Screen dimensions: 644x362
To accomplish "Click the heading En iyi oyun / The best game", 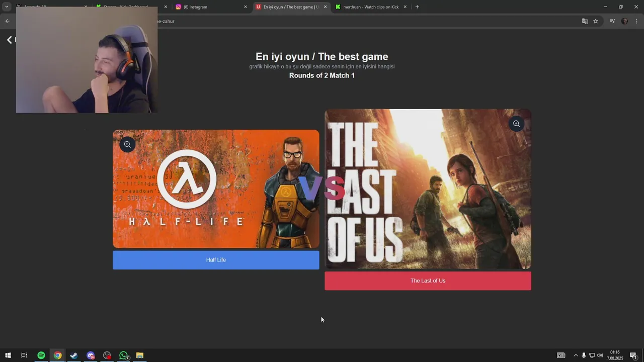I will click(322, 56).
